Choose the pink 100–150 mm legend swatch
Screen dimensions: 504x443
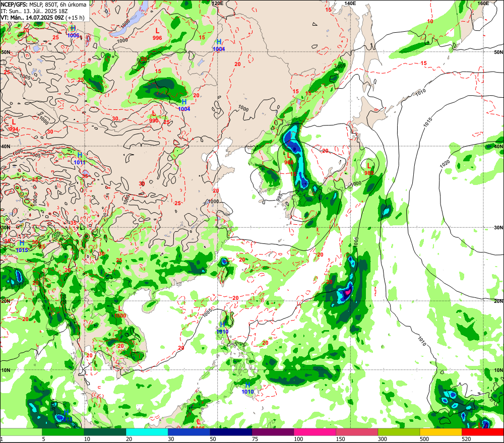[314, 432]
